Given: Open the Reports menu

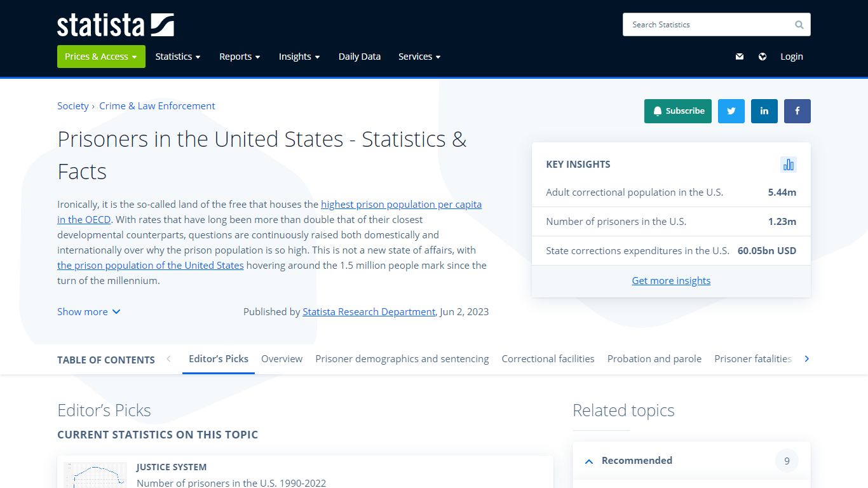Looking at the screenshot, I should pos(240,57).
